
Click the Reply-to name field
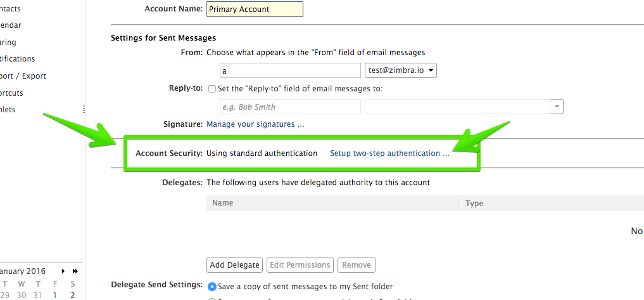coord(290,107)
